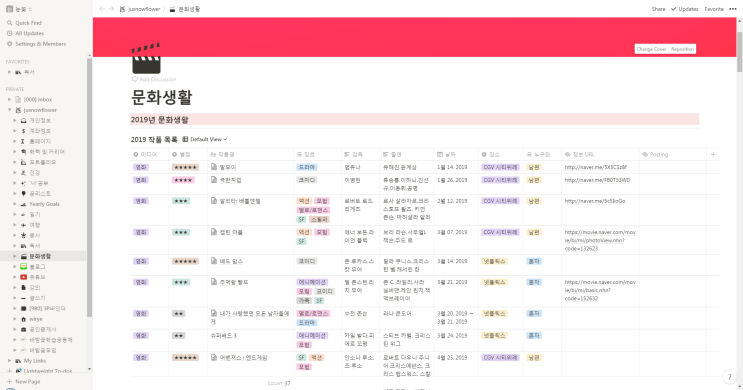Open the workspace switcher at top left
This screenshot has width=743, height=390.
pos(19,9)
